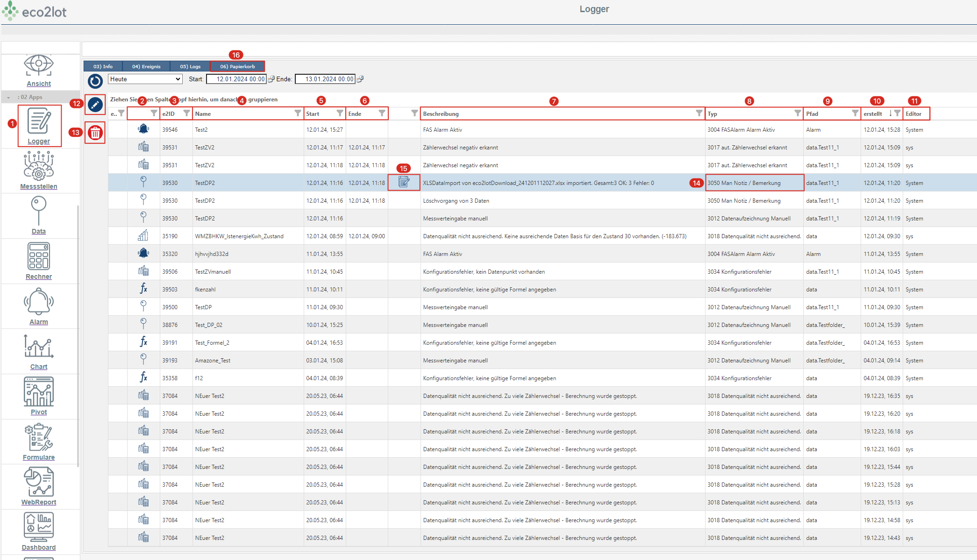Open the Dashboard app
The width and height of the screenshot is (977, 560).
point(39,527)
